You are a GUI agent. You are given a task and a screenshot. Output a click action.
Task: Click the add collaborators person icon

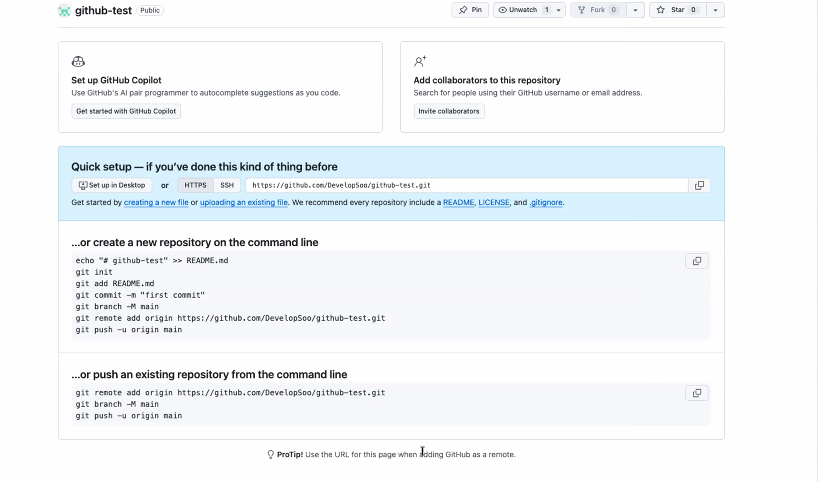click(x=420, y=62)
